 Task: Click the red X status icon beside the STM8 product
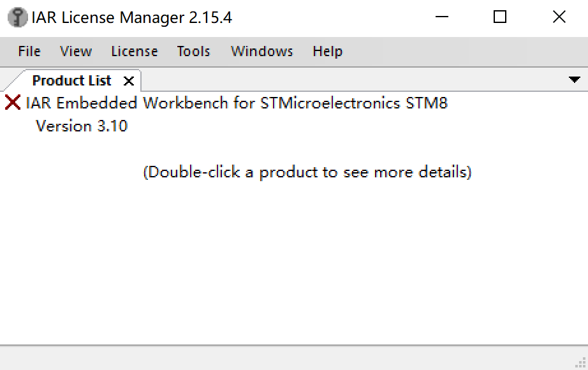click(x=12, y=103)
